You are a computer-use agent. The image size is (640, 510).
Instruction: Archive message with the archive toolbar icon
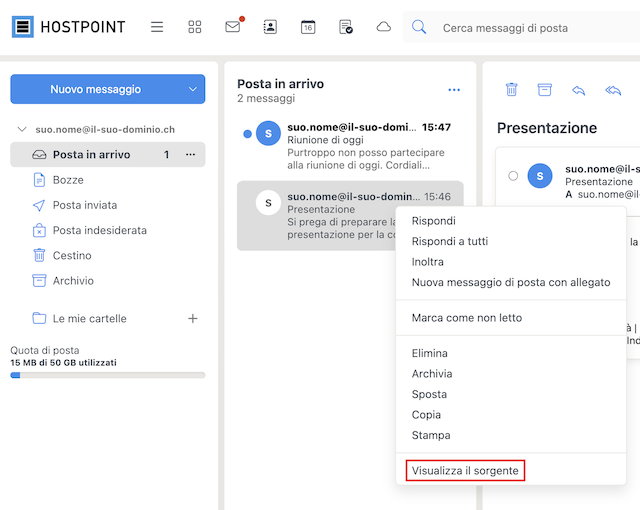click(x=544, y=89)
